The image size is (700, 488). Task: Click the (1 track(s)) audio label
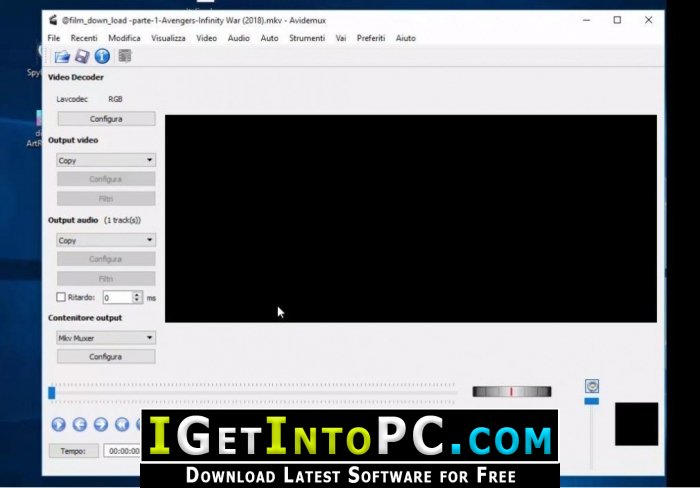pyautogui.click(x=122, y=220)
